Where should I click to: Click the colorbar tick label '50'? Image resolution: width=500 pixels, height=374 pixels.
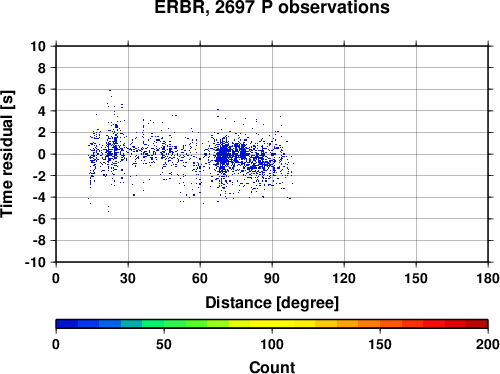(164, 344)
